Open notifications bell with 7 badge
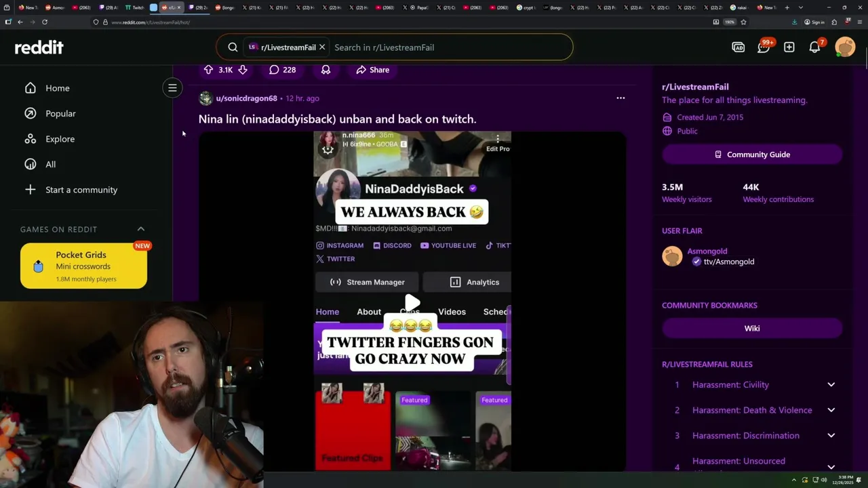This screenshot has width=868, height=488. [x=816, y=47]
